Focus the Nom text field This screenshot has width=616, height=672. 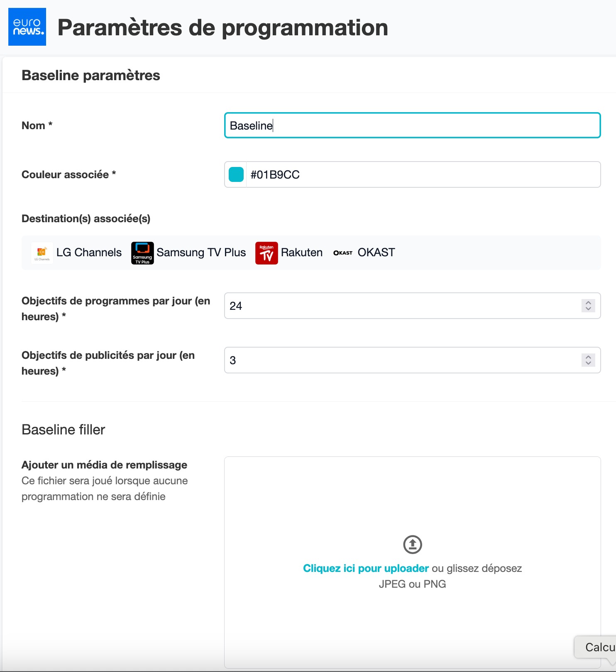412,125
